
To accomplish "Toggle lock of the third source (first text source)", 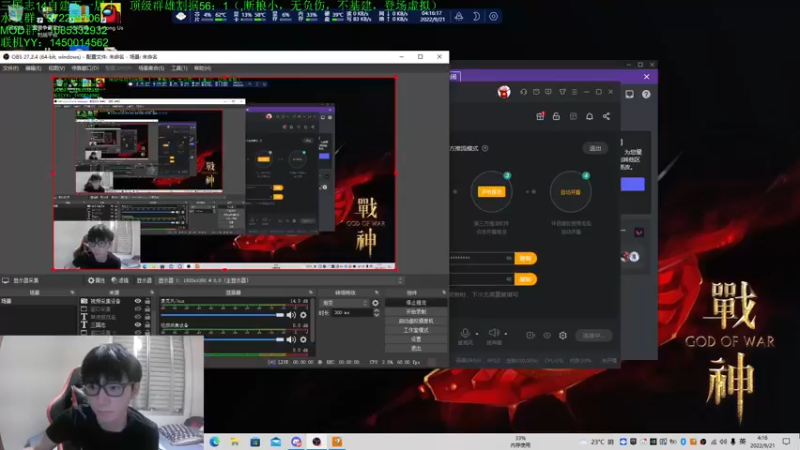I will [x=147, y=316].
